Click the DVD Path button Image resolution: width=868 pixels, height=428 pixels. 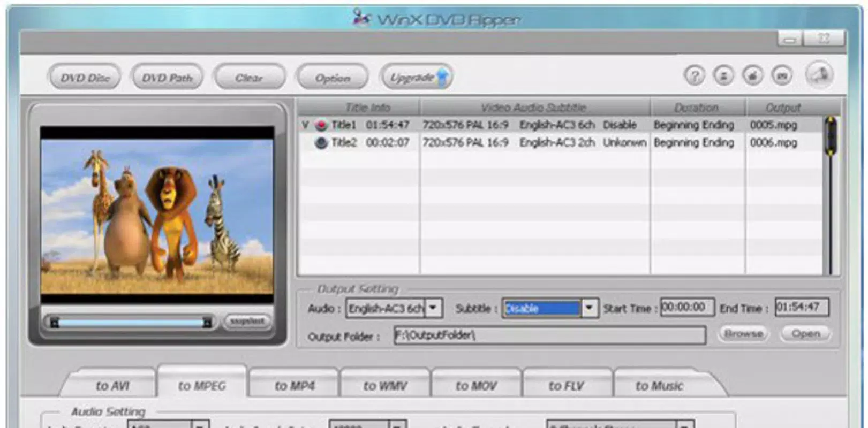click(x=167, y=78)
